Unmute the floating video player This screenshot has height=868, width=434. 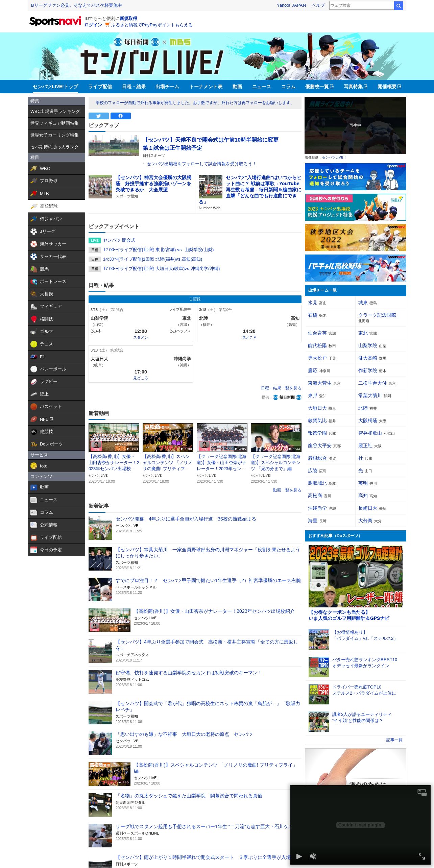[313, 856]
